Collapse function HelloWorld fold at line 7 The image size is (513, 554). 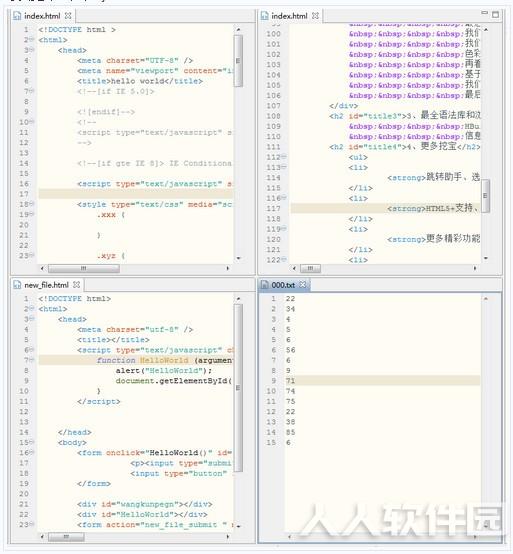point(32,360)
